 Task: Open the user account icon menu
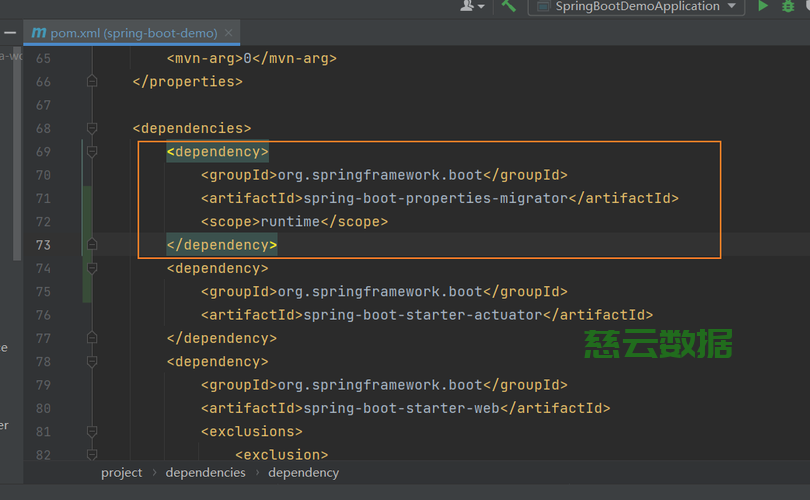[468, 6]
